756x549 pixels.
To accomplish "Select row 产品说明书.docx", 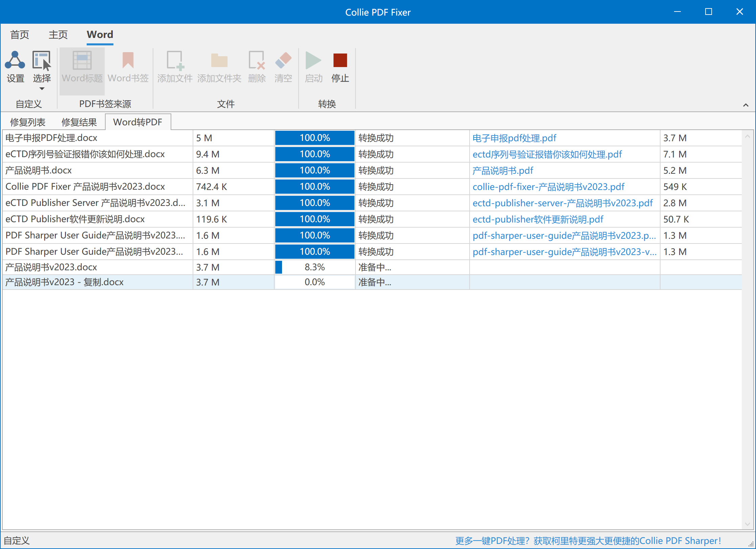I will coord(372,170).
